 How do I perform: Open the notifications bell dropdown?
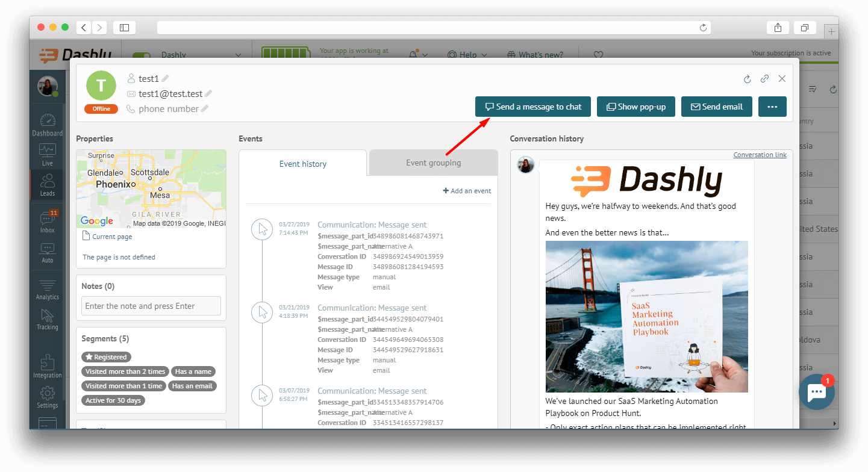(x=419, y=55)
